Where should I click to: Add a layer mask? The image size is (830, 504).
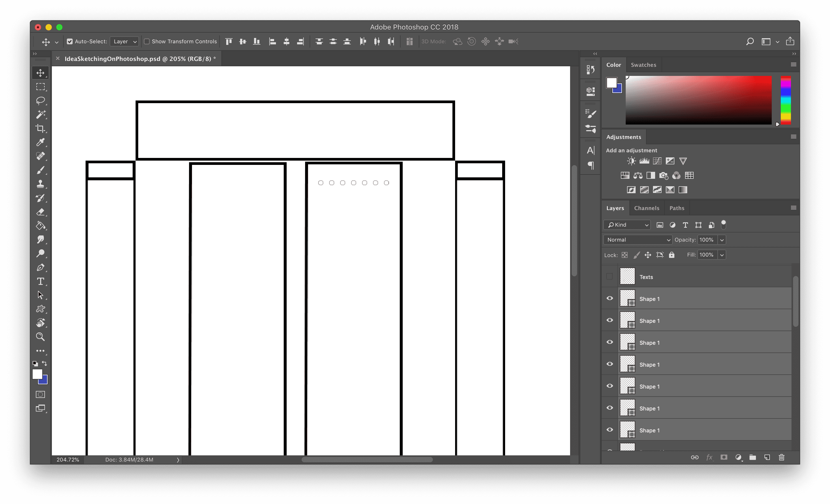pos(724,457)
